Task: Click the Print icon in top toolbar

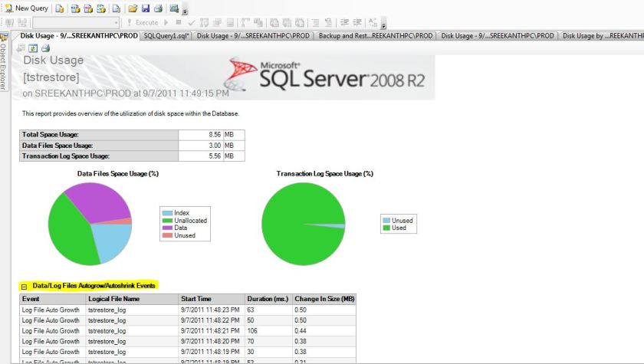Action: pyautogui.click(x=157, y=8)
